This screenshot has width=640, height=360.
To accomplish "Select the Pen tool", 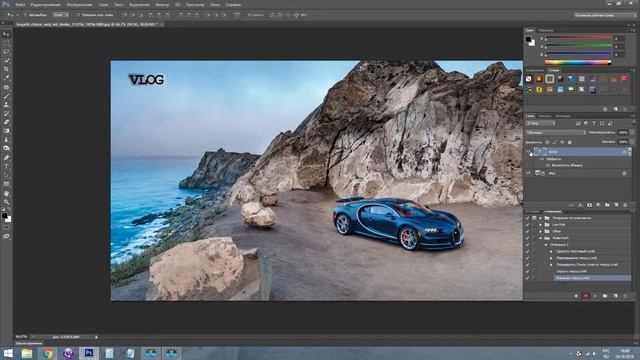I will [6, 158].
